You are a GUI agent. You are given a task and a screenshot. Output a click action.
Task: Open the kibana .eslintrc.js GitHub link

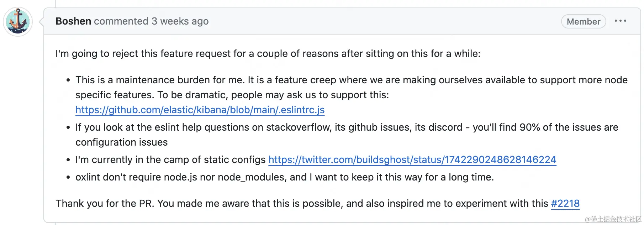[x=200, y=110]
